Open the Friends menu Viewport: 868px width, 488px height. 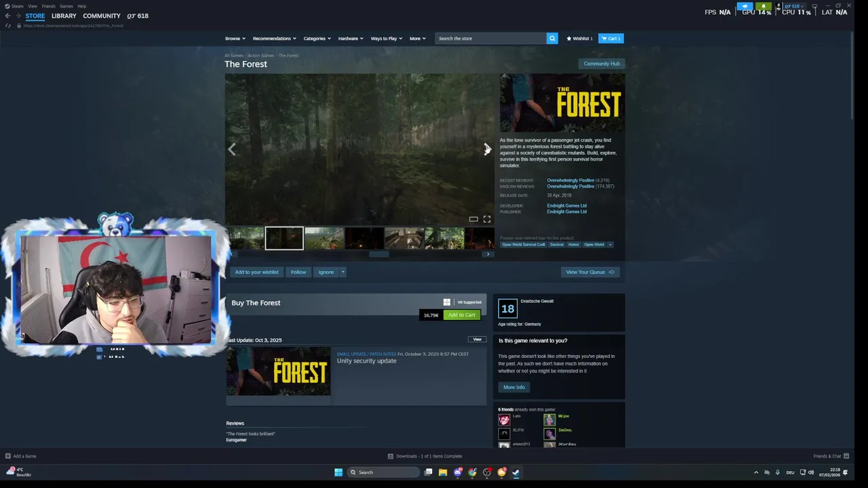point(49,6)
